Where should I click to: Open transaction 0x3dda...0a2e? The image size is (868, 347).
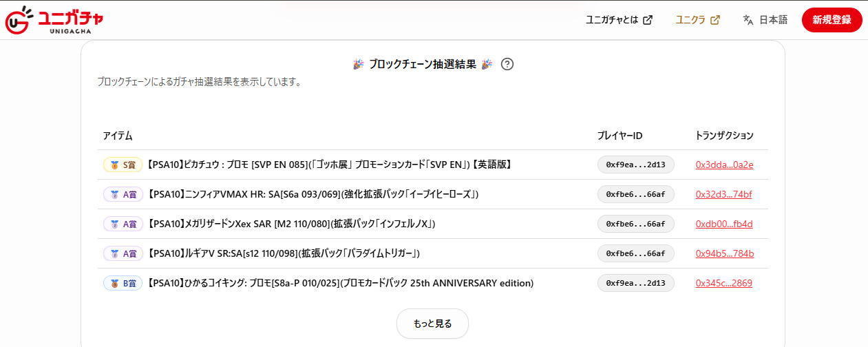coord(724,165)
